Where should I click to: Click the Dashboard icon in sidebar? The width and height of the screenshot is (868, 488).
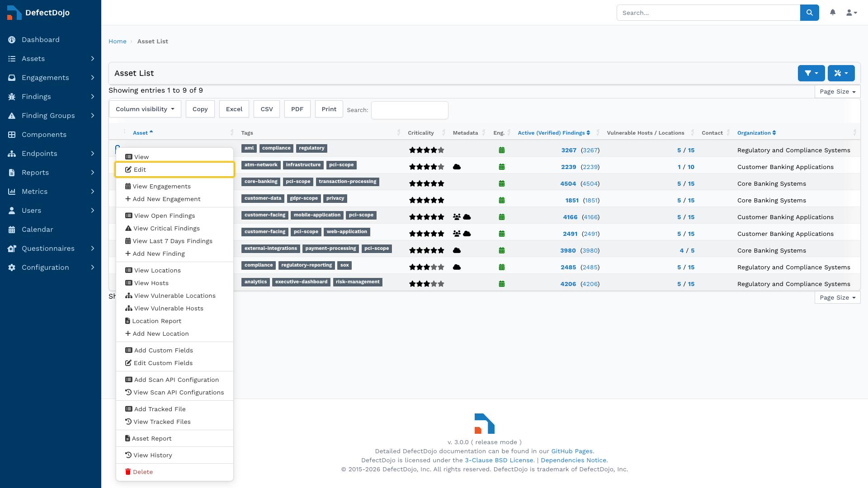(x=12, y=40)
